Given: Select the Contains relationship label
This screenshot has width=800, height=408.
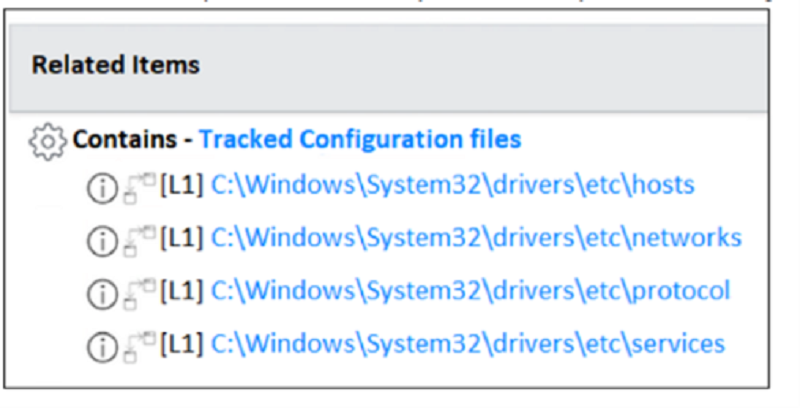Looking at the screenshot, I should click(125, 139).
